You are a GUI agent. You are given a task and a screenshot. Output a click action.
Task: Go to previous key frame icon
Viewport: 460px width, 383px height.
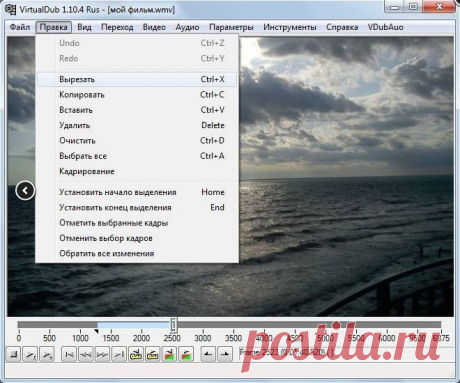[x=136, y=354]
